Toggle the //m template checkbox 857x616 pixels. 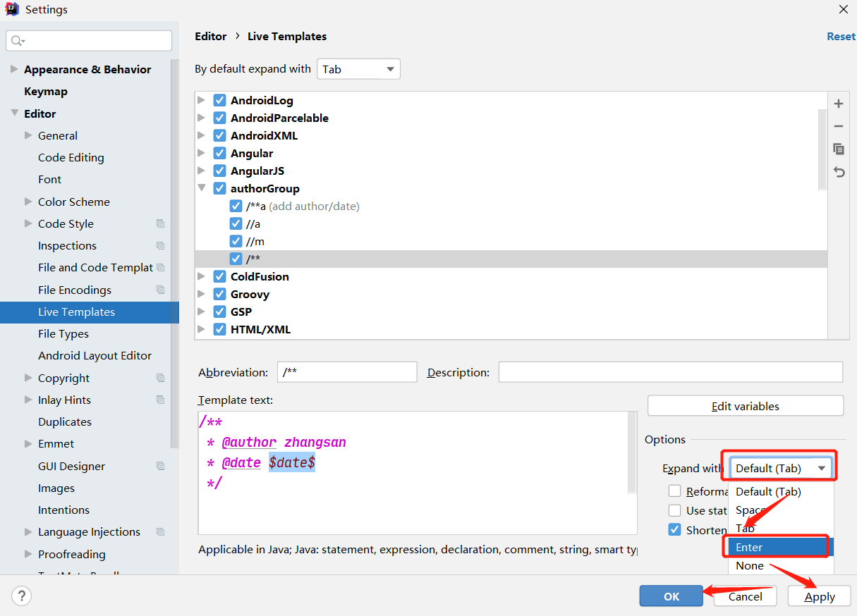(236, 241)
